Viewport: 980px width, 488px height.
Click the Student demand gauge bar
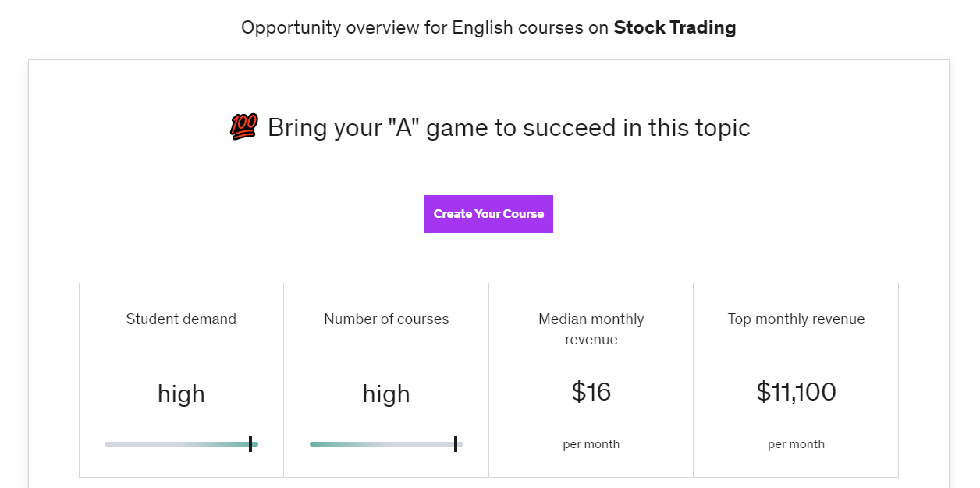181,444
